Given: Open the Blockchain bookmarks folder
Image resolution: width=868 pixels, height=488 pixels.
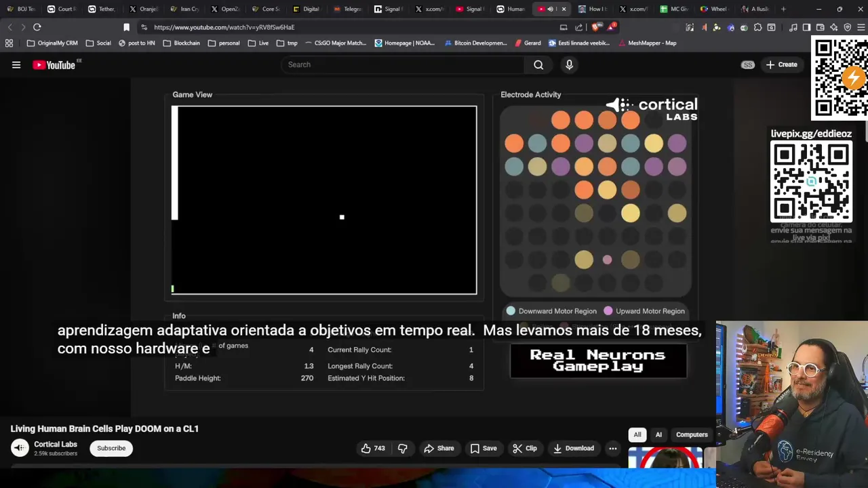Looking at the screenshot, I should (181, 43).
